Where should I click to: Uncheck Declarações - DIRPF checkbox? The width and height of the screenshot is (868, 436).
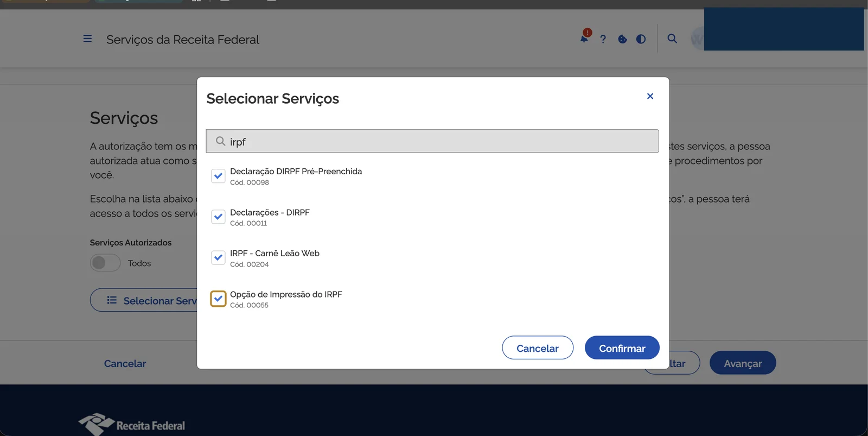[218, 217]
